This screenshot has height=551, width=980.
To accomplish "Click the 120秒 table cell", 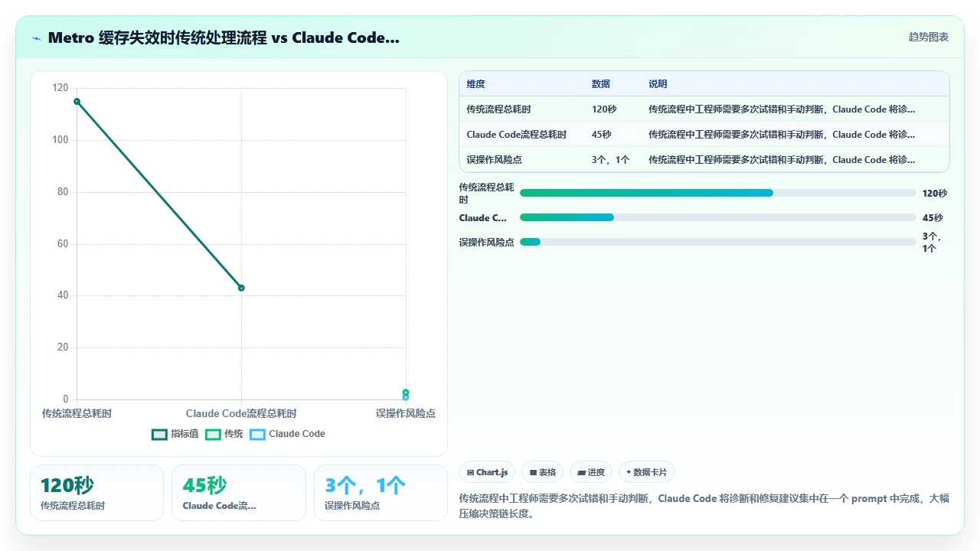I will point(604,109).
